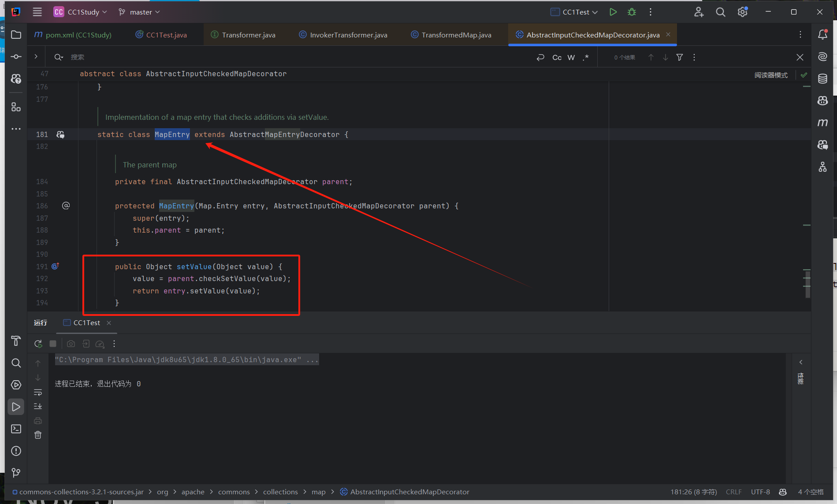Collapse the console right side panel chevron
The image size is (837, 504).
801,362
